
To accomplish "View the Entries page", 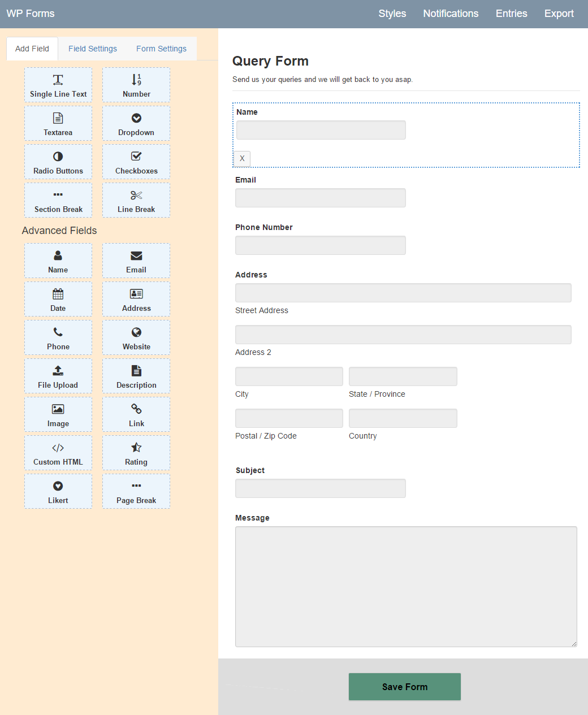I will coord(511,14).
